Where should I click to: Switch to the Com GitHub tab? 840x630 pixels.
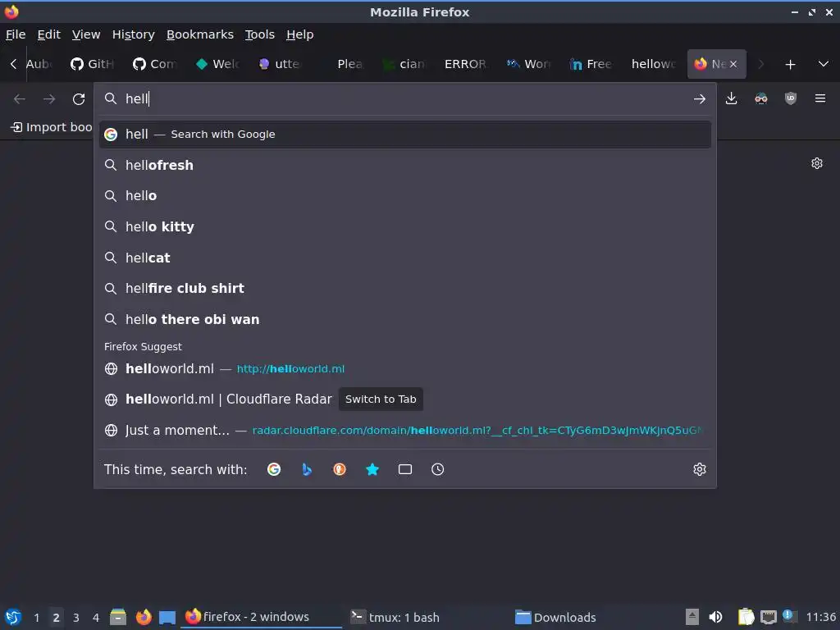pyautogui.click(x=155, y=64)
